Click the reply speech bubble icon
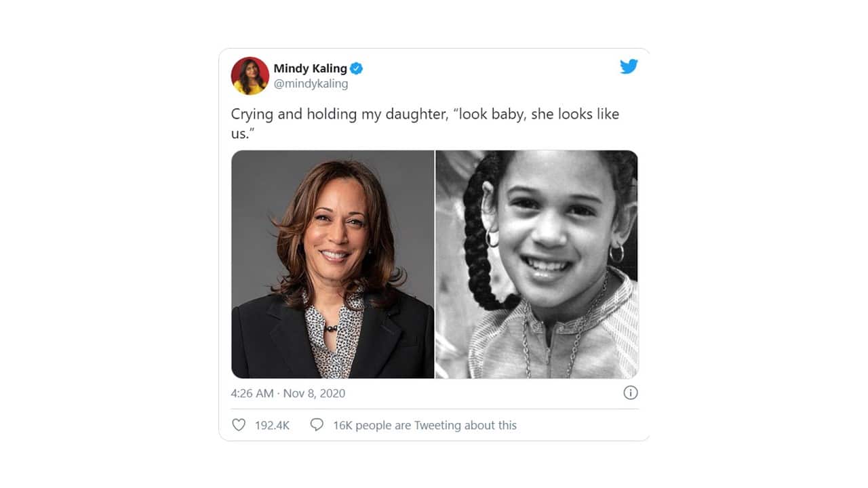 [x=317, y=425]
